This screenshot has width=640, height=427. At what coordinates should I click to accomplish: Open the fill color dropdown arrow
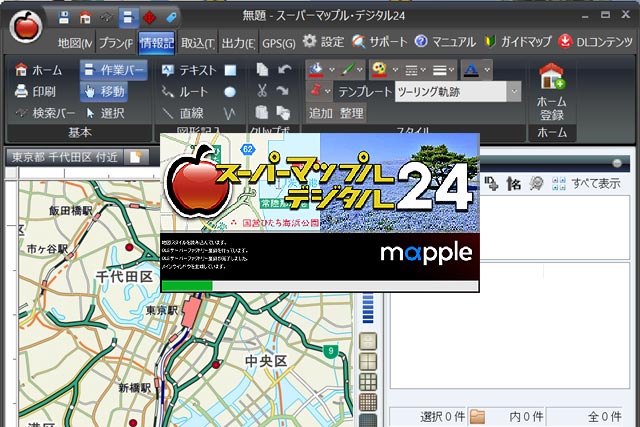point(332,70)
